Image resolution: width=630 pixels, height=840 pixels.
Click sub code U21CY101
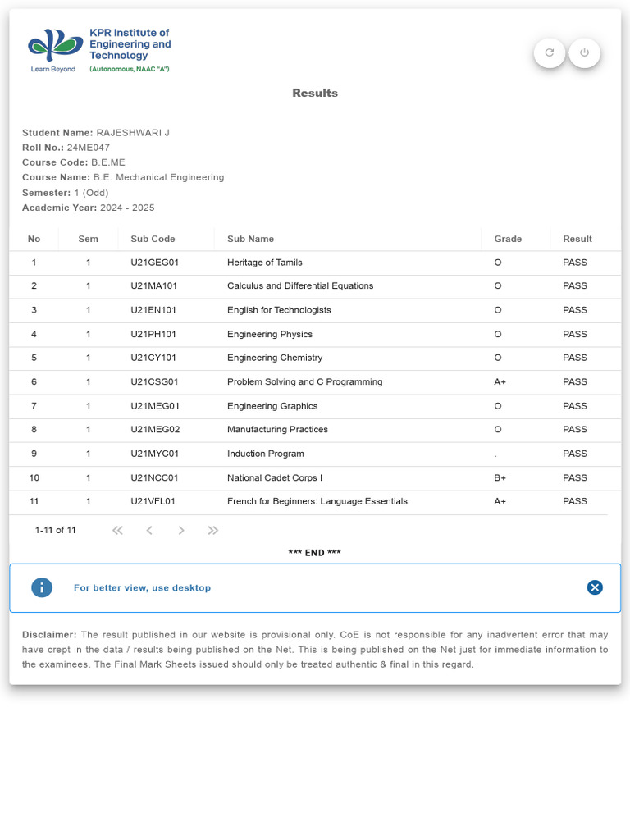click(153, 358)
